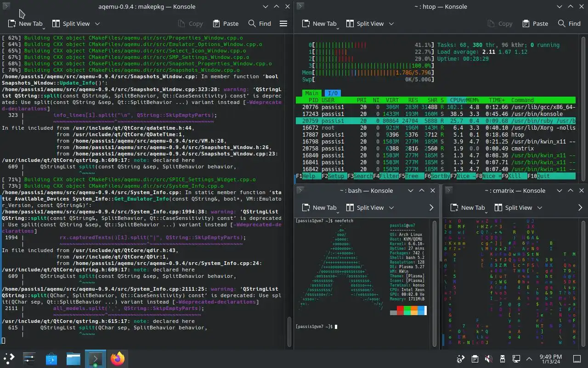Sort htop by the TIME+ column header
This screenshot has height=368, width=588.
pyautogui.click(x=497, y=100)
